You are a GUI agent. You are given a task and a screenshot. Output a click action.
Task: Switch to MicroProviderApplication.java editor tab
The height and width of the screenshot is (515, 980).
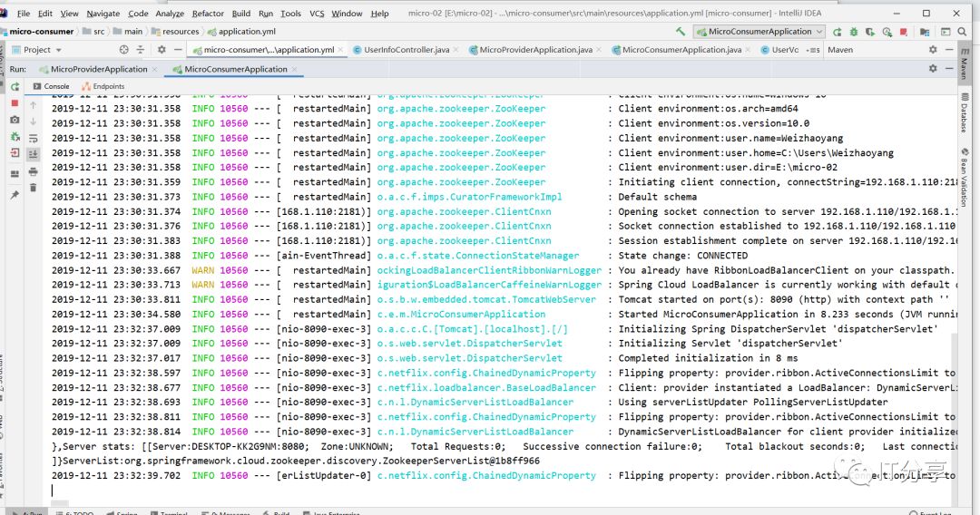(535, 50)
